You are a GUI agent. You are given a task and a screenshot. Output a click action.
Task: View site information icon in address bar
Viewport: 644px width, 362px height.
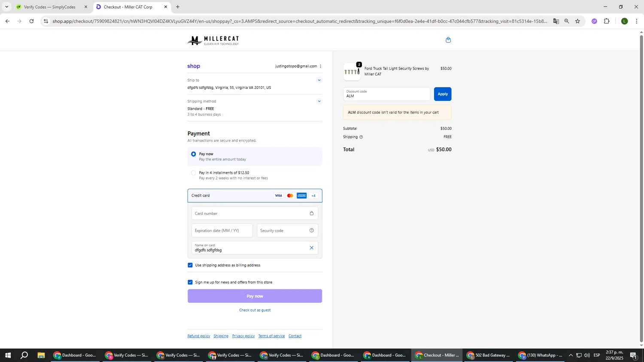click(46, 21)
